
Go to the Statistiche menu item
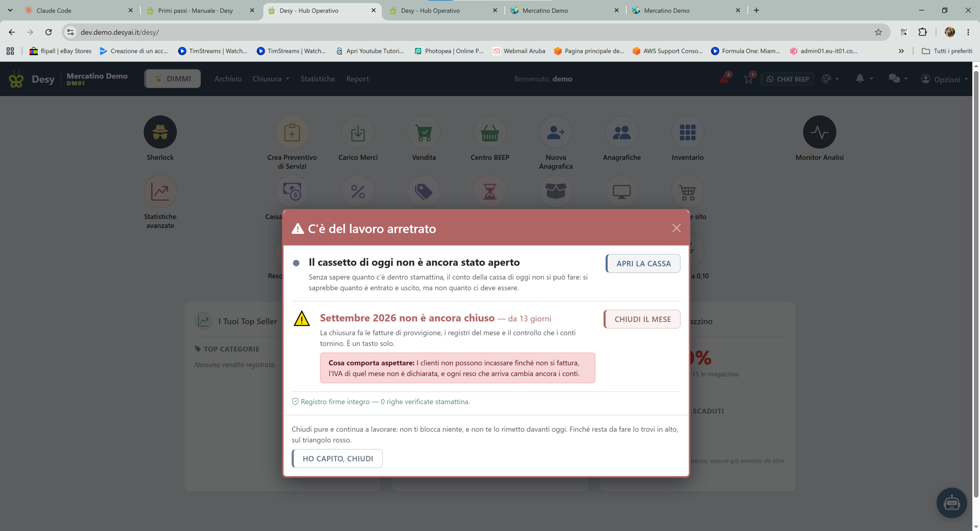(x=317, y=79)
